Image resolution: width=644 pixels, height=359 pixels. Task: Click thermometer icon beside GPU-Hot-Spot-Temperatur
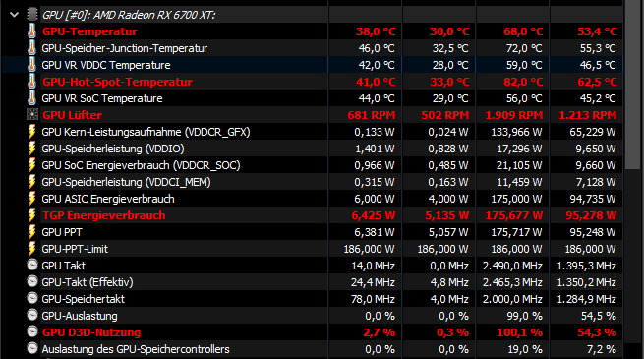pos(31,82)
